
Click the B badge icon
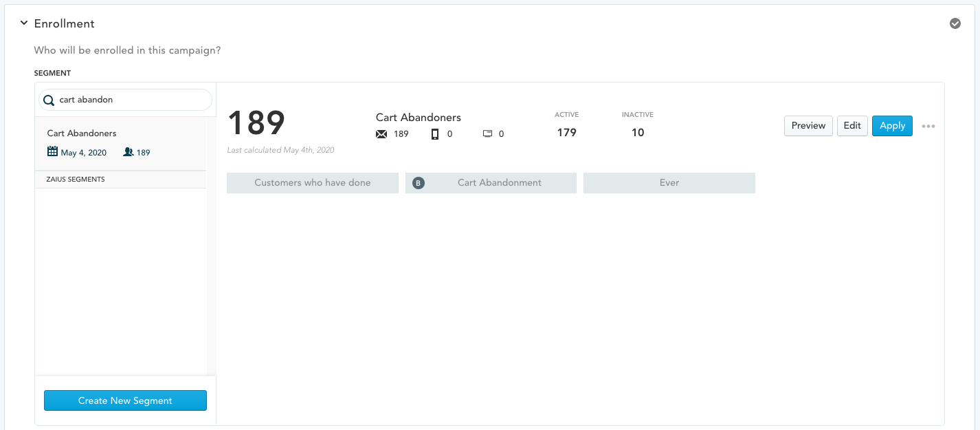pos(419,183)
